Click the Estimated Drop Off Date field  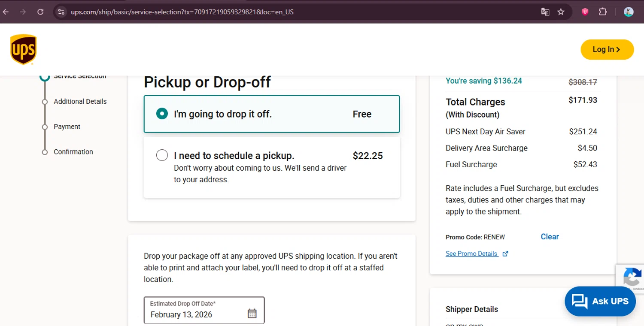[x=197, y=311]
